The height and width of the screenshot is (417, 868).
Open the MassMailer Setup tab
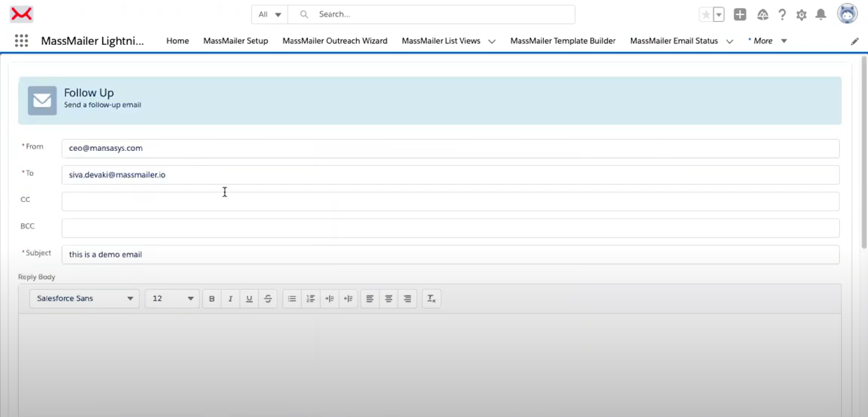click(x=236, y=41)
